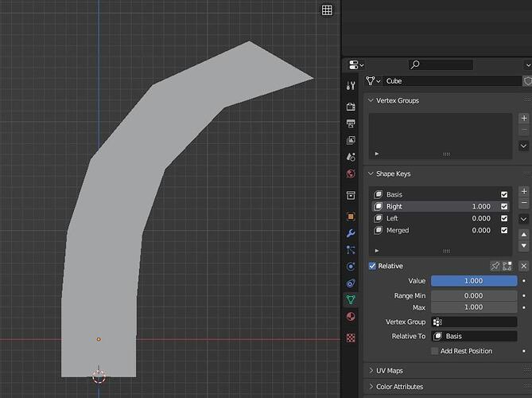Open the Render properties tab
This screenshot has width=532, height=398.
(x=351, y=107)
